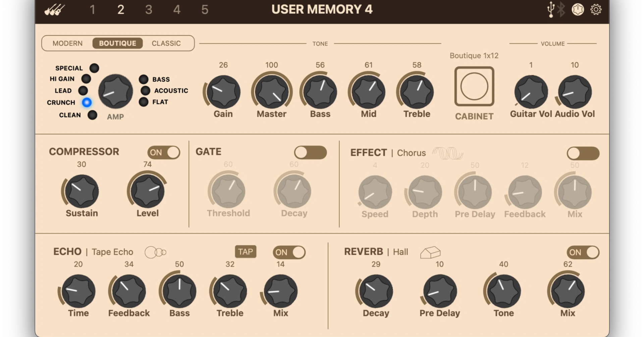Click the Hall reverb room icon
The width and height of the screenshot is (644, 337).
coord(430,252)
